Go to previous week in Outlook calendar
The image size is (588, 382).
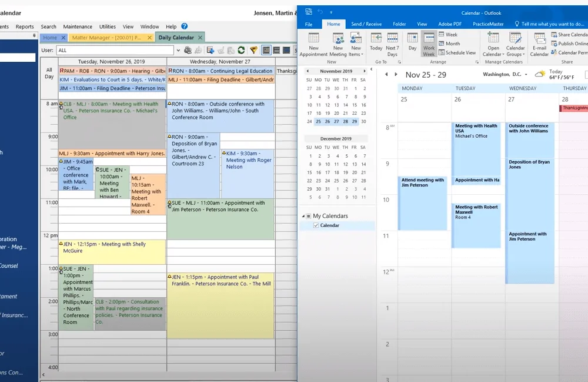pyautogui.click(x=386, y=74)
